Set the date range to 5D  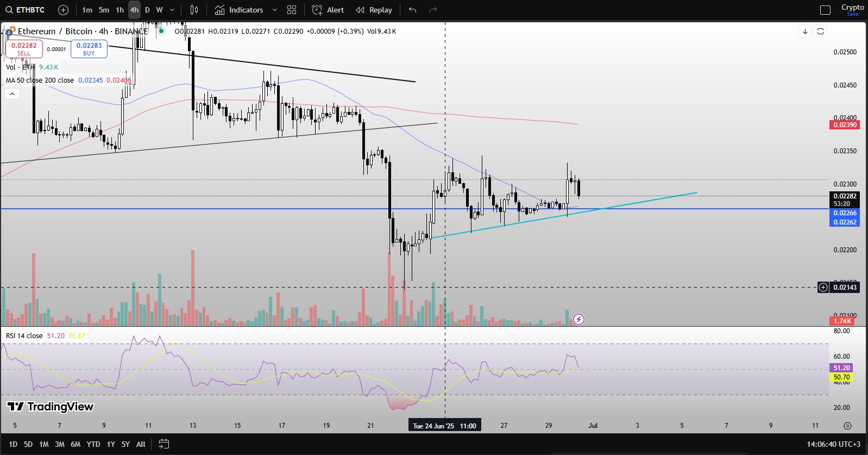[28, 444]
